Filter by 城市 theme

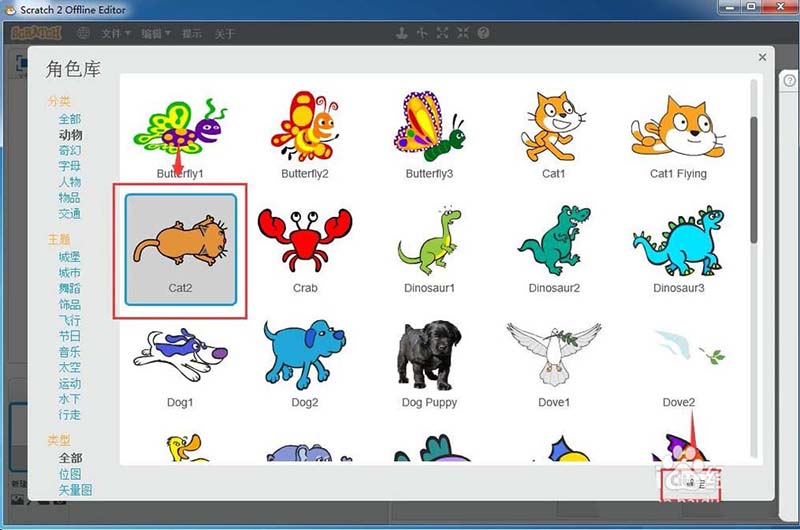70,272
